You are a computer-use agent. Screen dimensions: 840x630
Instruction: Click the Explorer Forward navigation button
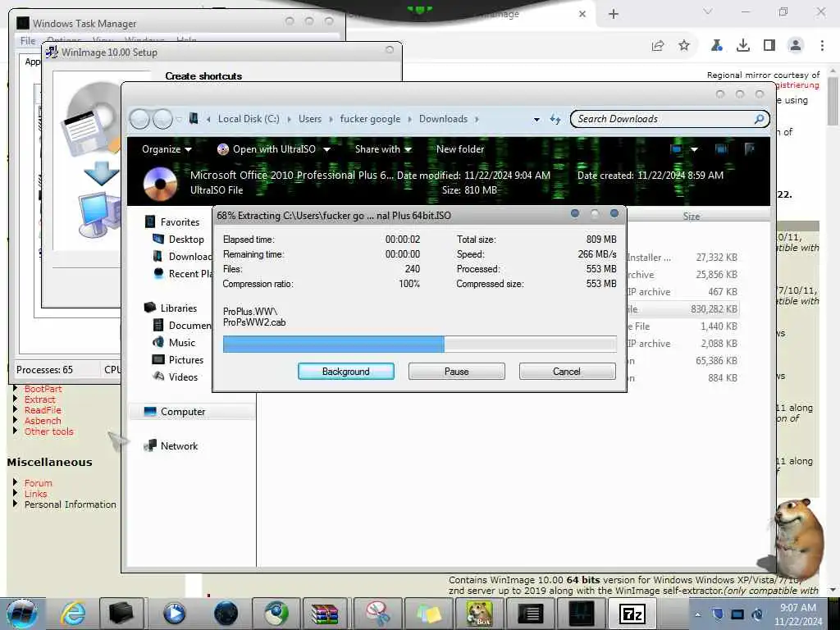coord(162,119)
